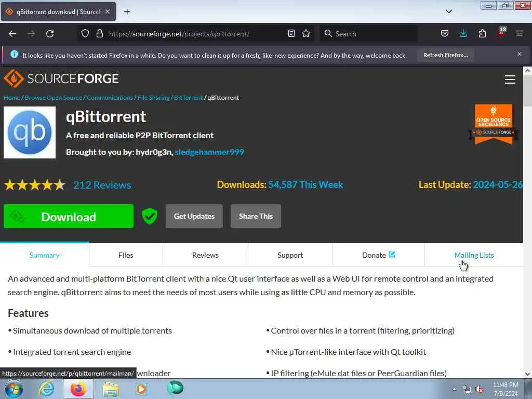Dismiss the Refresh Firefox notification bar

pyautogui.click(x=520, y=54)
